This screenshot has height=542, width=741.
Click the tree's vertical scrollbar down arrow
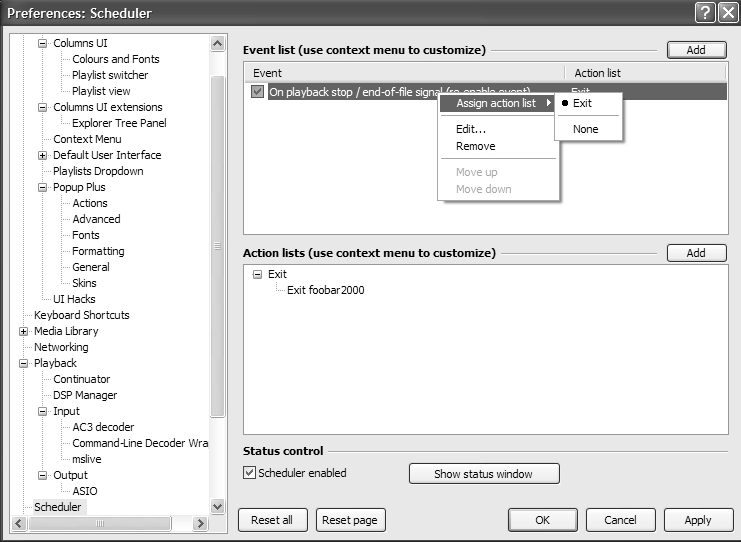(218, 507)
